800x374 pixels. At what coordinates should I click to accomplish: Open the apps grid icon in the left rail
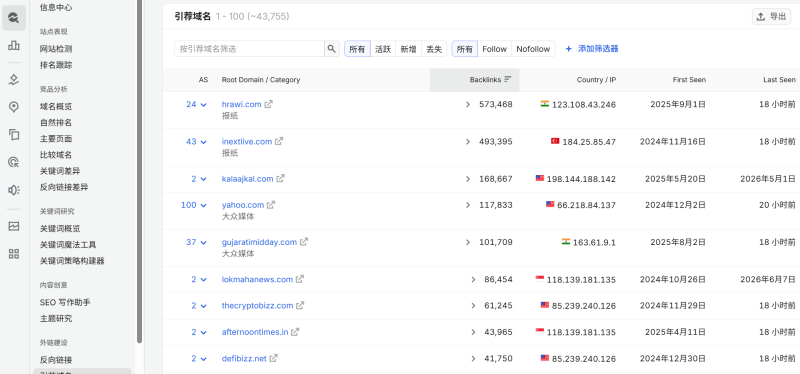pyautogui.click(x=14, y=254)
